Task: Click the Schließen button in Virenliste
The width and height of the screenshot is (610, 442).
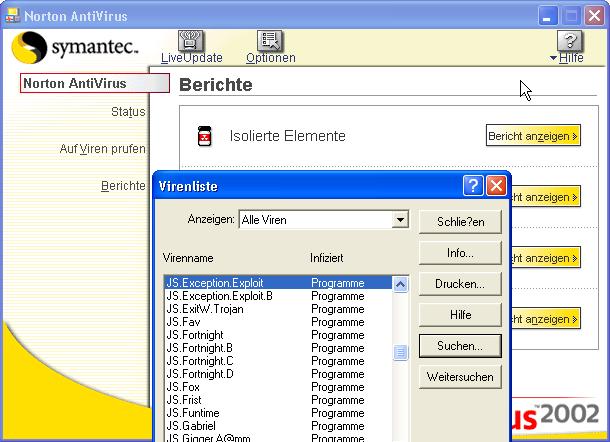Action: point(460,222)
